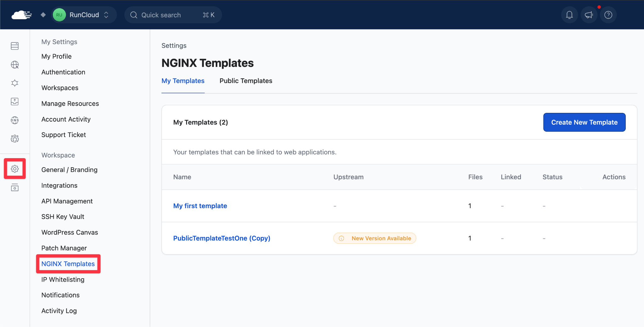The width and height of the screenshot is (644, 327).
Task: Click the RU workspace avatar
Action: pyautogui.click(x=59, y=15)
